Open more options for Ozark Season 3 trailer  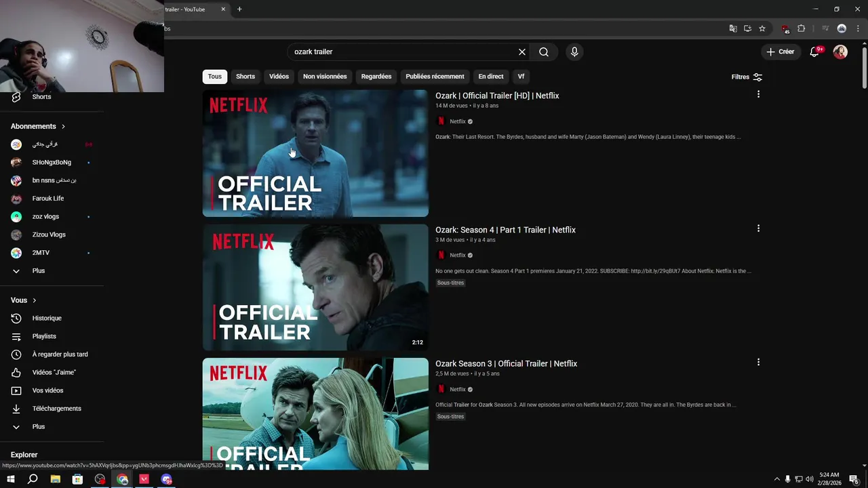pos(758,362)
